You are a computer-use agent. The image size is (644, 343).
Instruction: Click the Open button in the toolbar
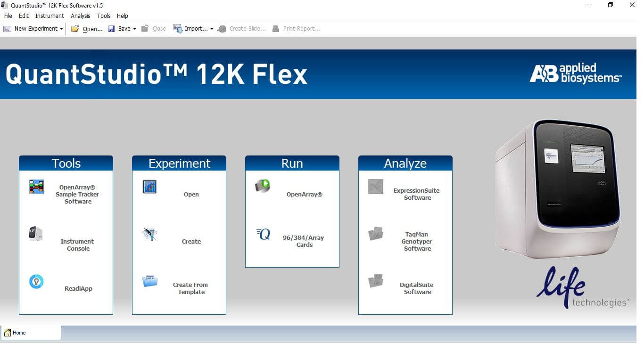87,29
